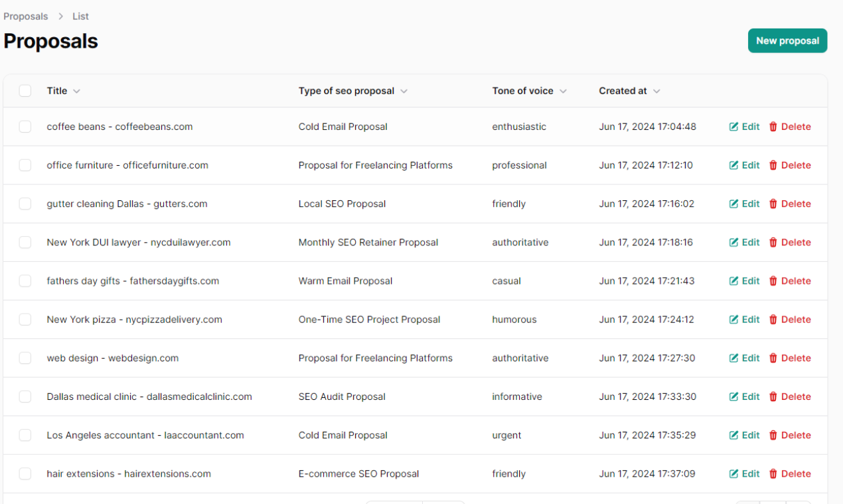The image size is (843, 504).
Task: Check the coffee beans row checkbox
Action: tap(25, 127)
